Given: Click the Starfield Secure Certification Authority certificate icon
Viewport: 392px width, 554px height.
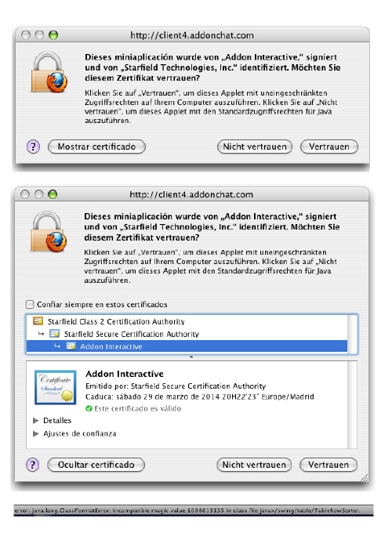Looking at the screenshot, I should tap(54, 334).
